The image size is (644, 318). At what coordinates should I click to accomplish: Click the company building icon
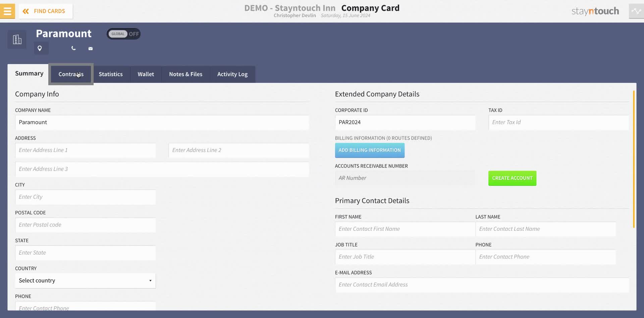click(17, 40)
